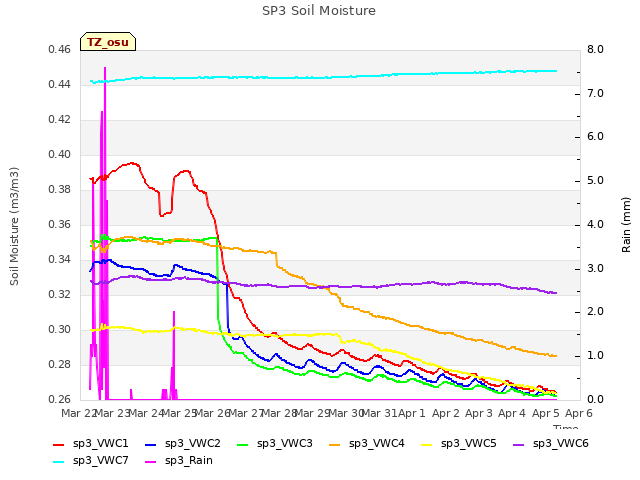This screenshot has width=640, height=480.
Task: Click the cyan sp3_VWC7 line
Action: (324, 77)
